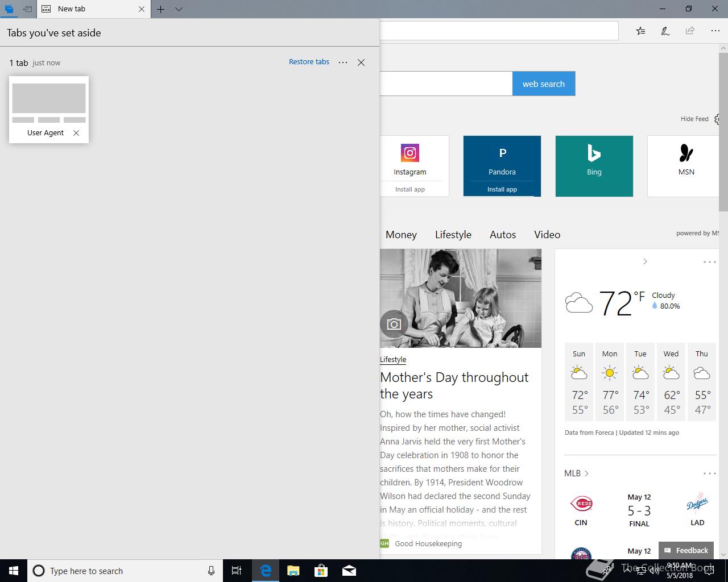The image size is (728, 582).
Task: Click the Dodgers LAD logo
Action: 697,504
